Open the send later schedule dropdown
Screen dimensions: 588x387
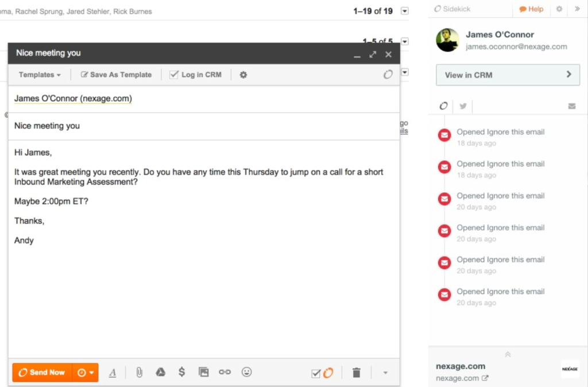pyautogui.click(x=85, y=373)
